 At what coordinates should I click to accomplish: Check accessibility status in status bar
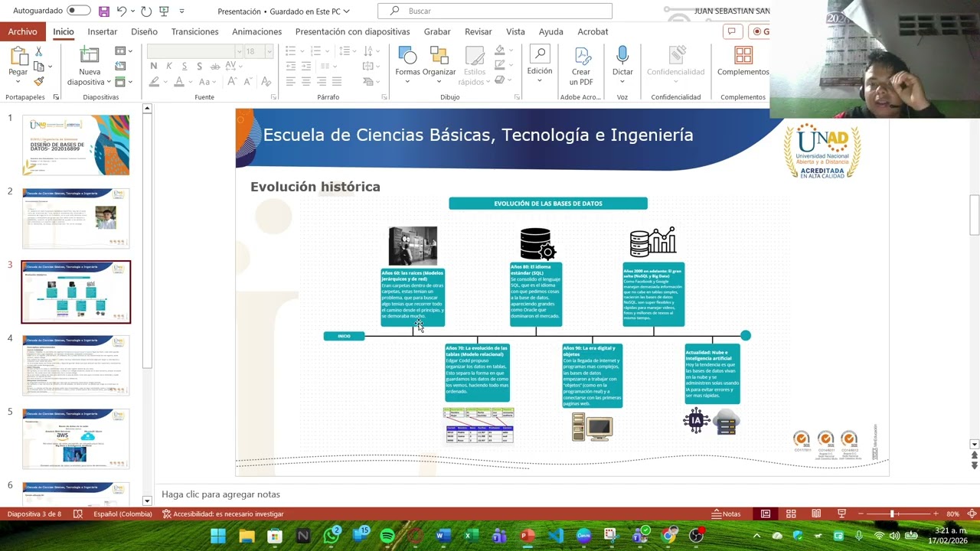(223, 514)
